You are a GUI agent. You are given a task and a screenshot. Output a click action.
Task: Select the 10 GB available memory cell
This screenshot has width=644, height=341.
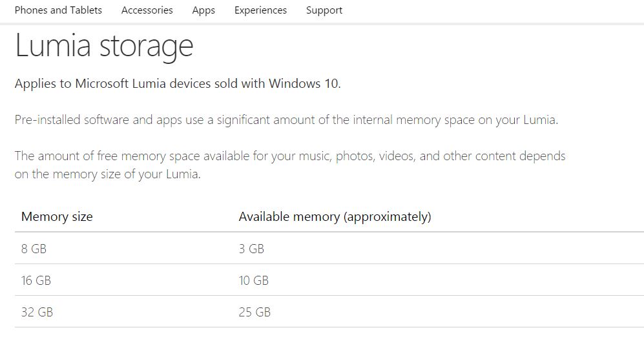(x=254, y=280)
